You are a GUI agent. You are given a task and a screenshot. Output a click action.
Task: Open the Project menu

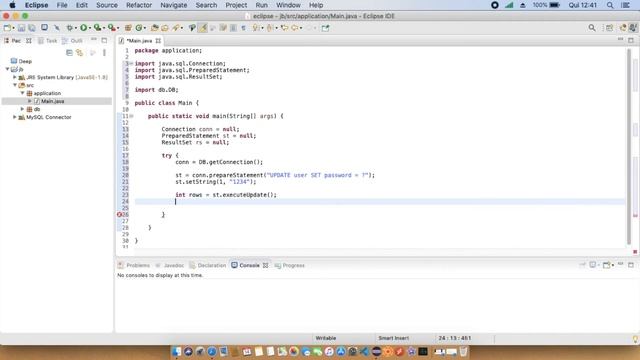(236, 5)
